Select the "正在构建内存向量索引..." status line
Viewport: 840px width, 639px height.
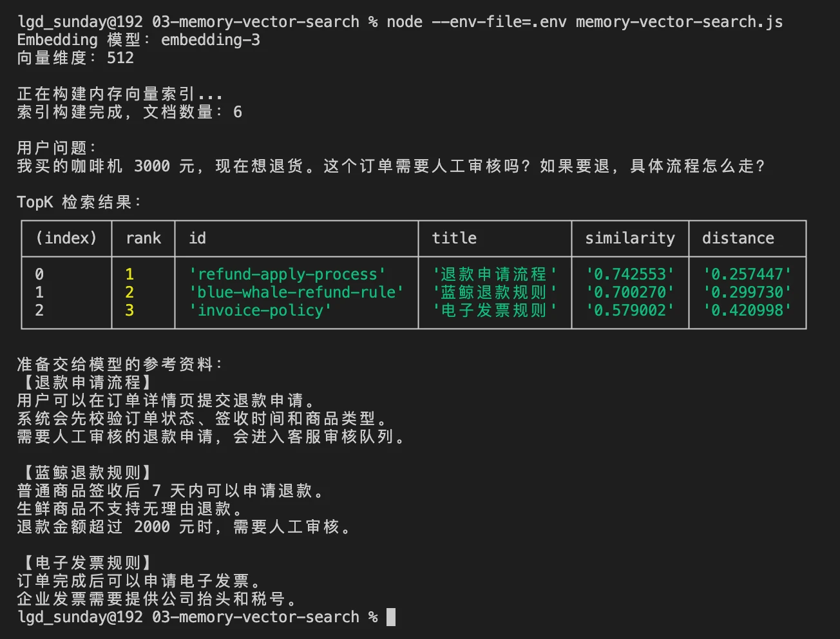point(120,94)
